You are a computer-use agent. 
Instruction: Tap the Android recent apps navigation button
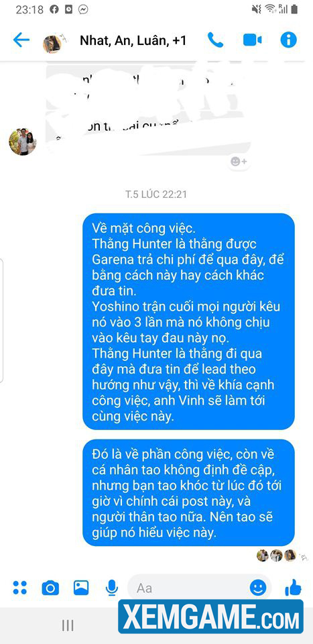pyautogui.click(x=68, y=625)
